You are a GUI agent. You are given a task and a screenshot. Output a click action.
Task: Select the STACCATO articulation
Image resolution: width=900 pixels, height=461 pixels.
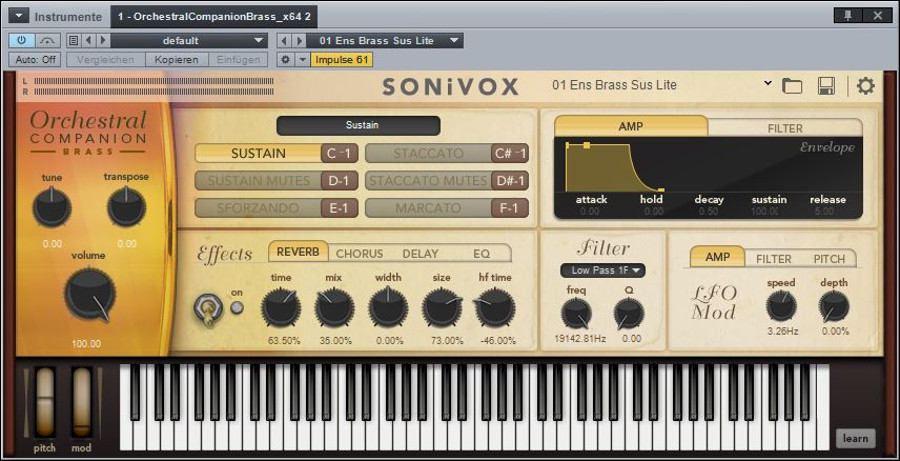[x=428, y=153]
